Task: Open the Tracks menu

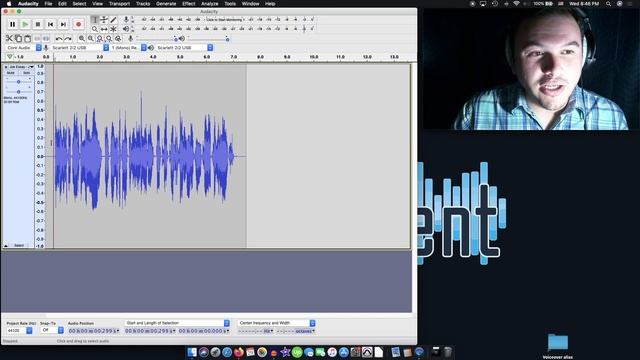Action: pyautogui.click(x=143, y=4)
